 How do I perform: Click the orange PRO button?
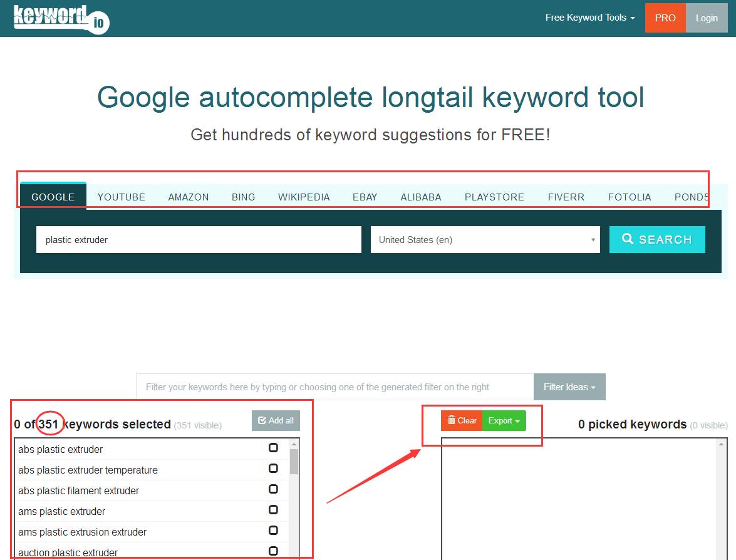[665, 18]
